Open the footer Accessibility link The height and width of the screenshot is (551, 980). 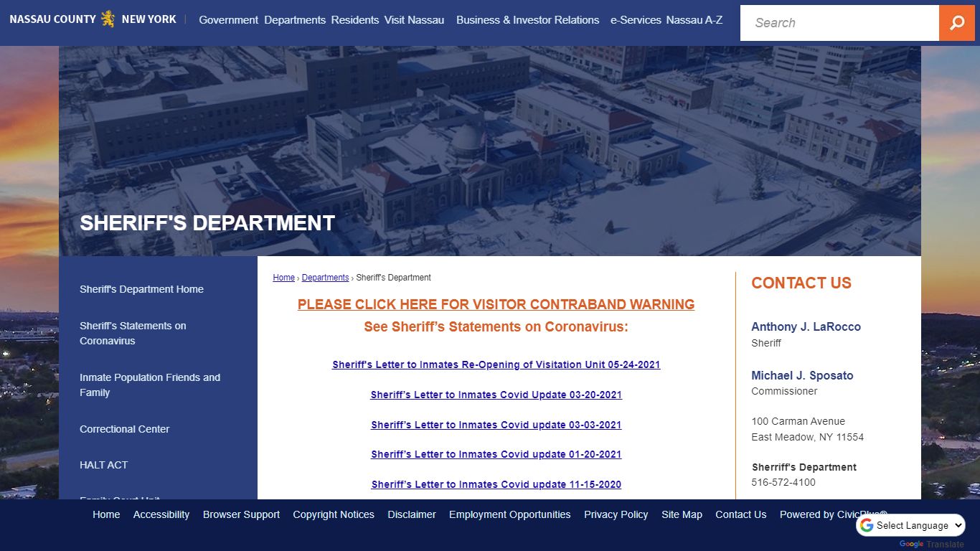tap(161, 514)
